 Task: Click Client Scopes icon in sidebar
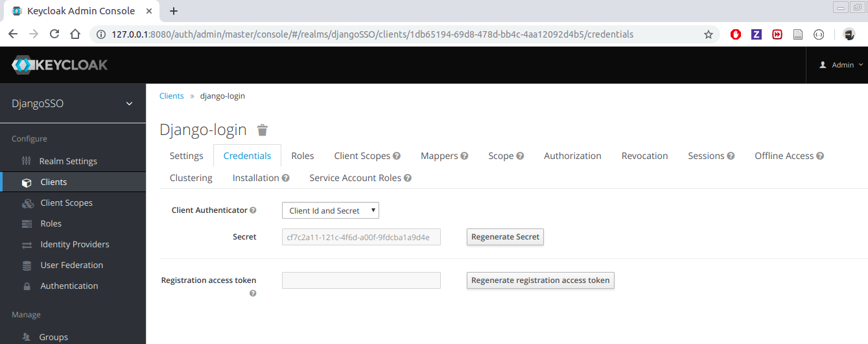click(27, 203)
